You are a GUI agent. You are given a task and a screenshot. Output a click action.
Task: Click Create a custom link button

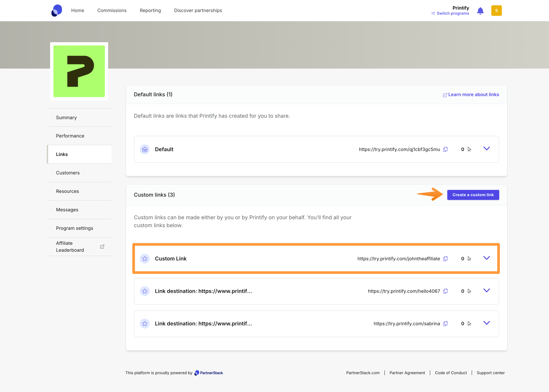[x=473, y=195]
